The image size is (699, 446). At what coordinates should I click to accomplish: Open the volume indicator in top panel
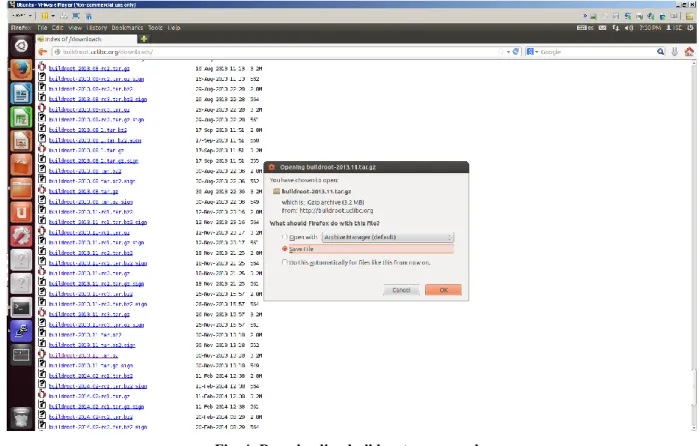click(x=629, y=28)
